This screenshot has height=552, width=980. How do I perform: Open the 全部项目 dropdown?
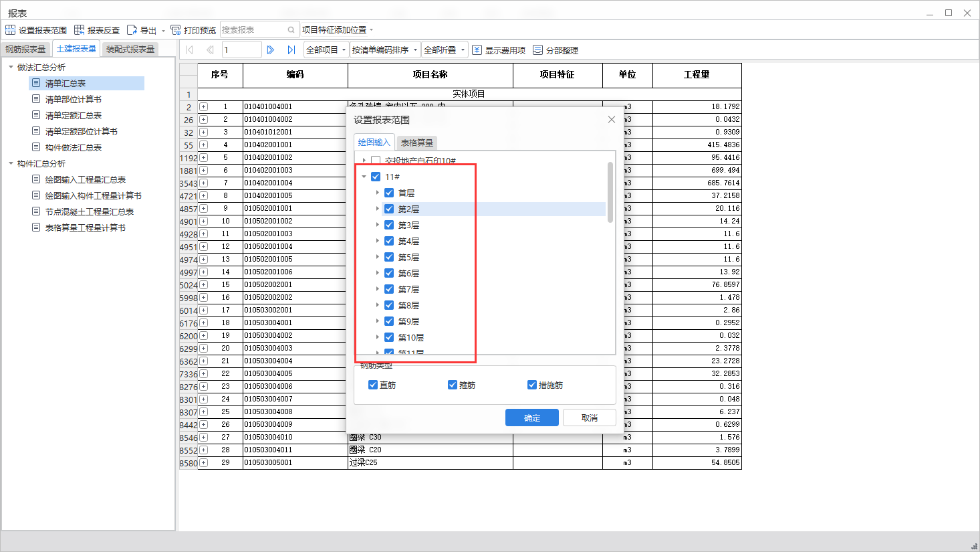click(x=326, y=50)
